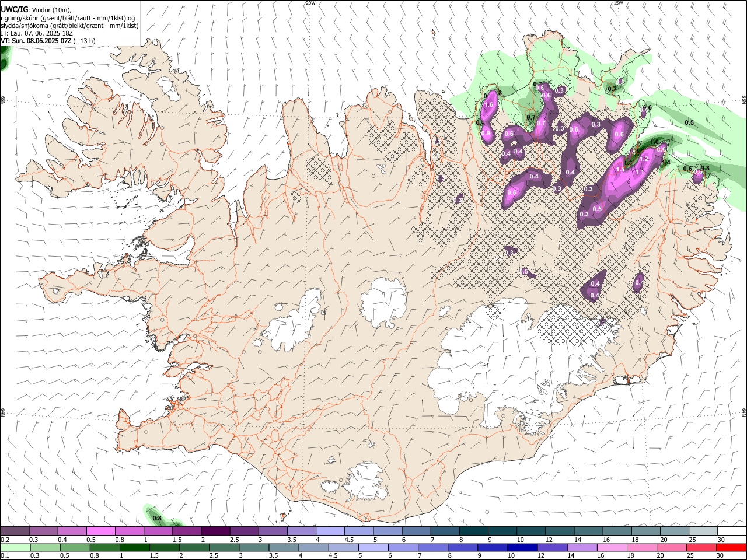
Task: Pick upper-scale swatch starting at 0.2
Action: point(15,531)
